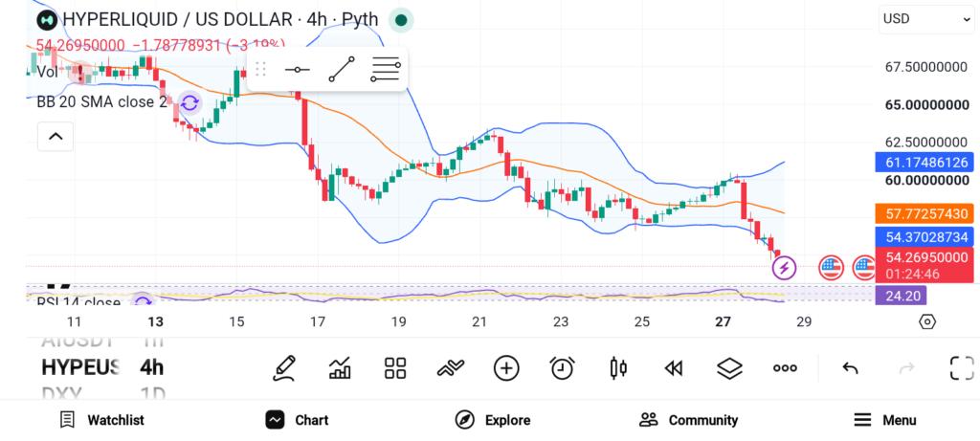Viewport: 980px width, 441px height.
Task: Open more options with the three-dots icon
Action: [x=785, y=368]
